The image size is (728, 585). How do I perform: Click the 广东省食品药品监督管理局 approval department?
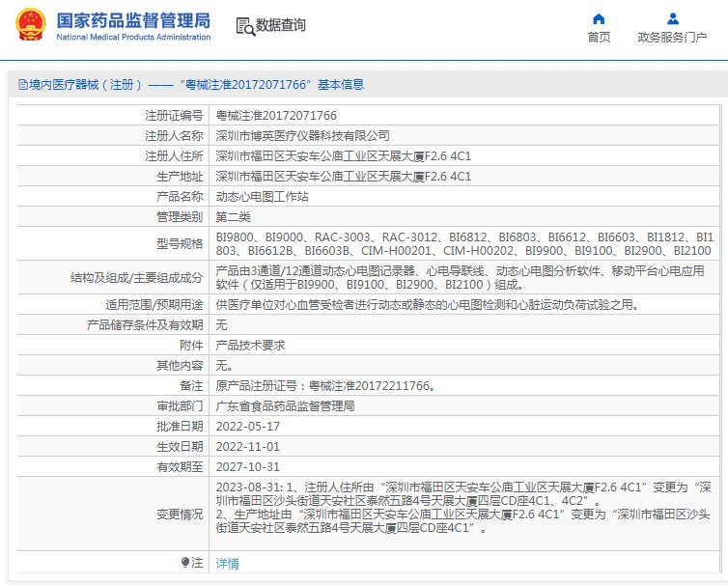click(284, 405)
